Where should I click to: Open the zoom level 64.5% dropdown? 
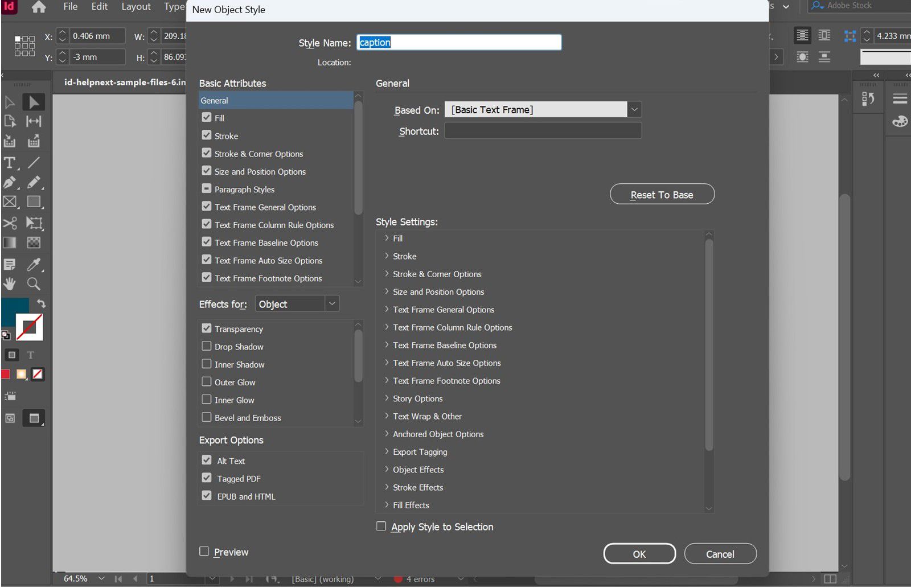101,578
